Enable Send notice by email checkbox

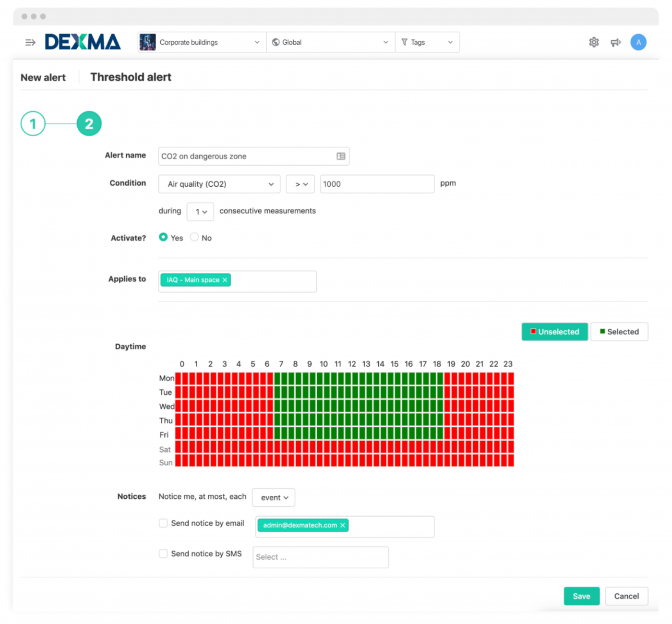point(163,523)
